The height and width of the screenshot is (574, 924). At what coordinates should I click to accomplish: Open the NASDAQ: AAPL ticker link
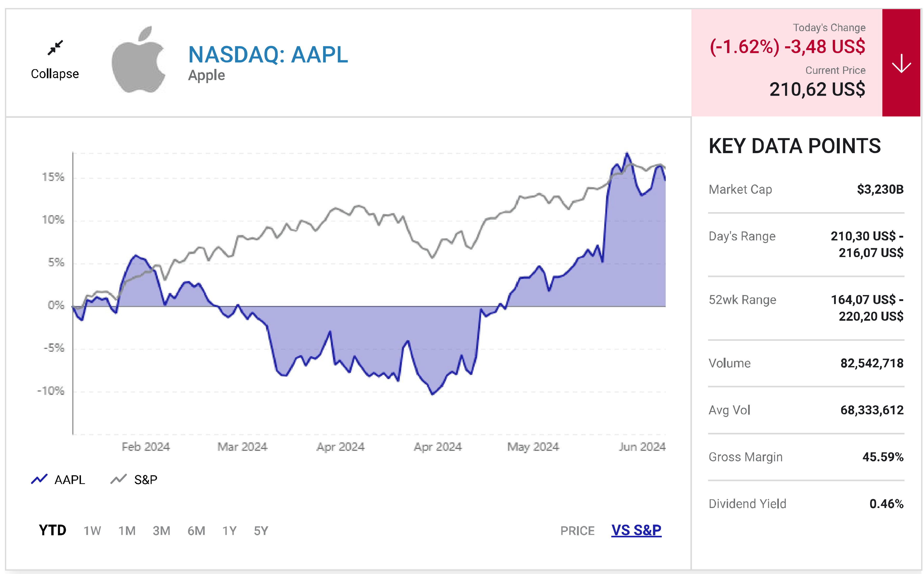click(268, 54)
